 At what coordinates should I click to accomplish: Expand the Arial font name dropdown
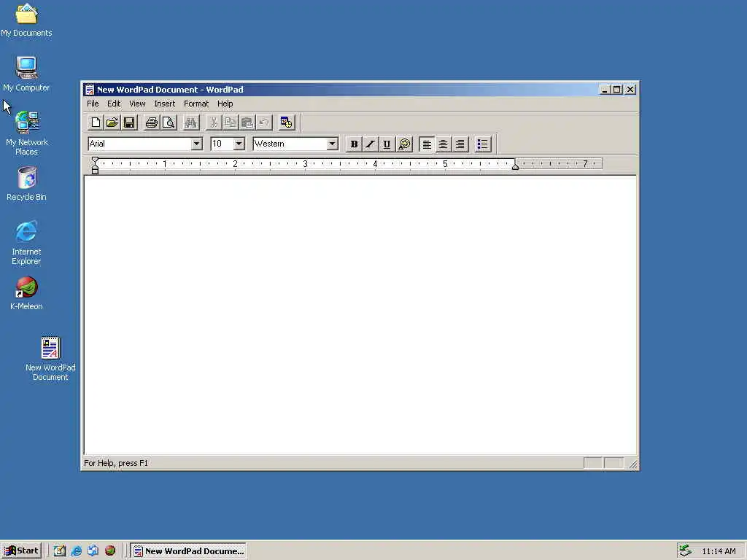point(196,144)
